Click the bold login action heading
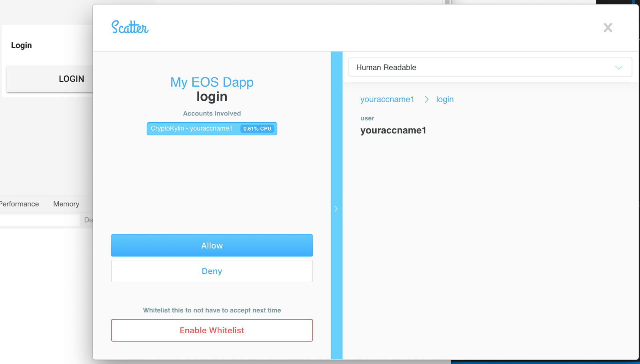Viewport: 640px width, 364px height. (212, 97)
